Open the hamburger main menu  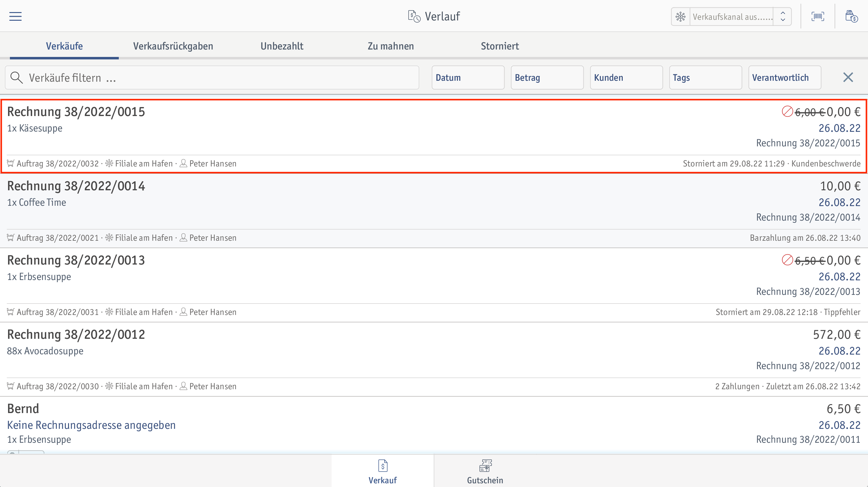pos(15,16)
